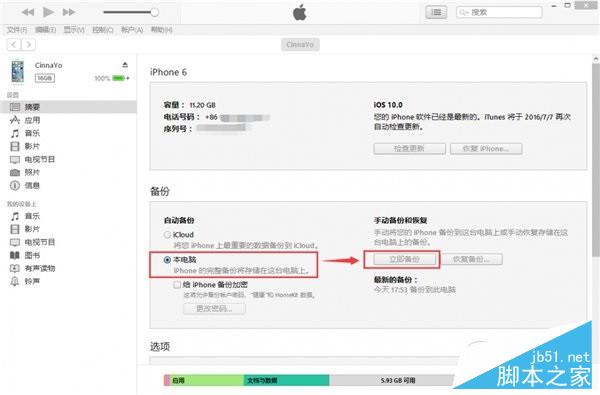
Task: Click the fast-forward button
Action: pyautogui.click(x=69, y=12)
